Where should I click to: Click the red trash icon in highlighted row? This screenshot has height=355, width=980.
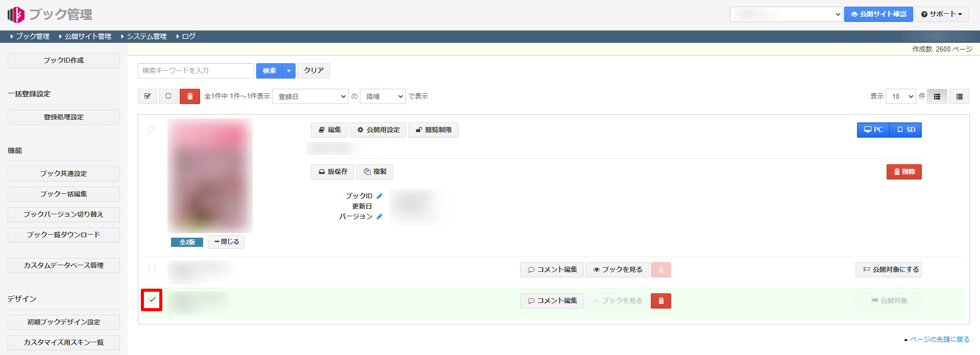coord(660,301)
